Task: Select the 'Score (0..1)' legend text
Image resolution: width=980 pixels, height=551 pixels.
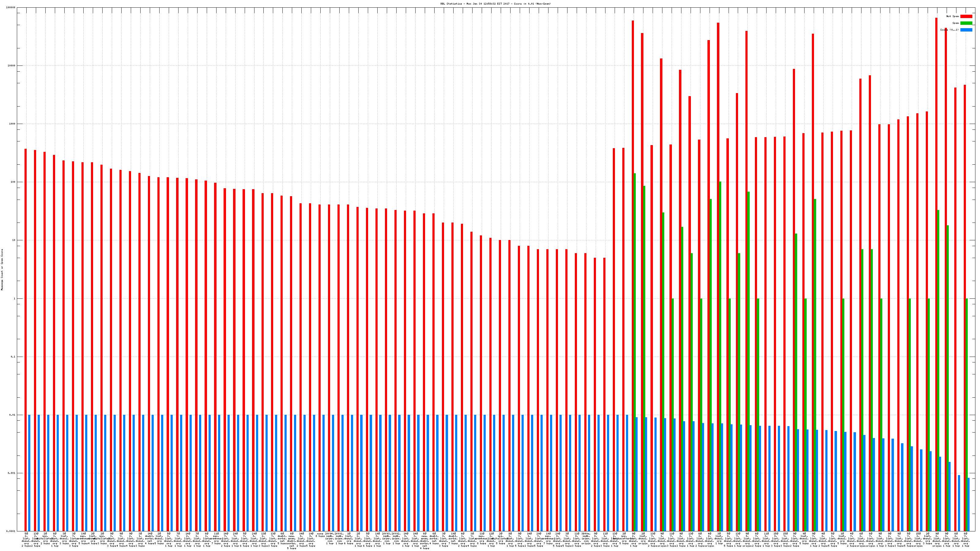Action: [x=949, y=30]
